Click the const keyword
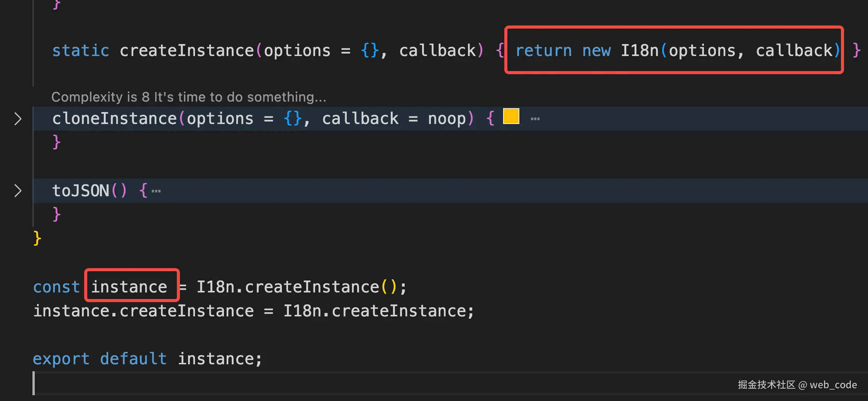 point(56,287)
